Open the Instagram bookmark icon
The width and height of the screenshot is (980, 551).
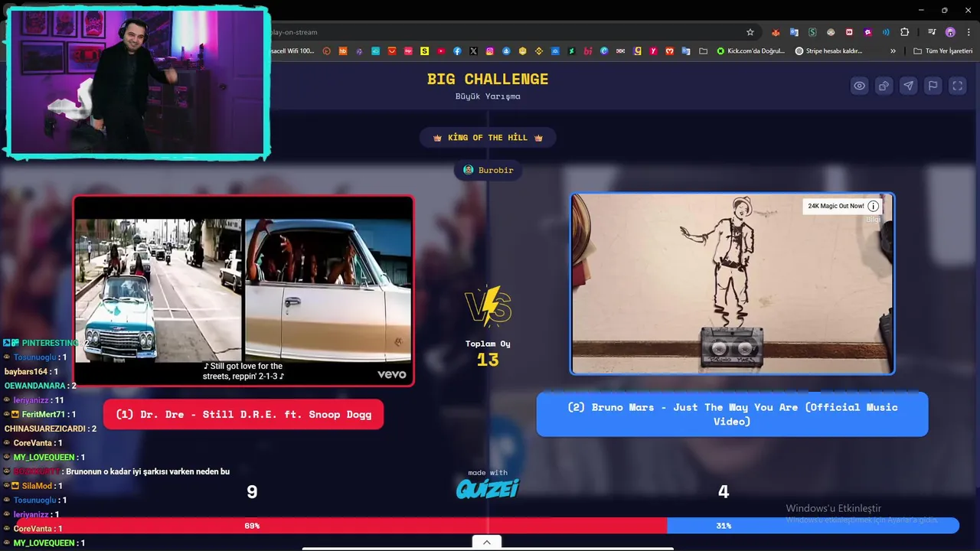pyautogui.click(x=490, y=51)
